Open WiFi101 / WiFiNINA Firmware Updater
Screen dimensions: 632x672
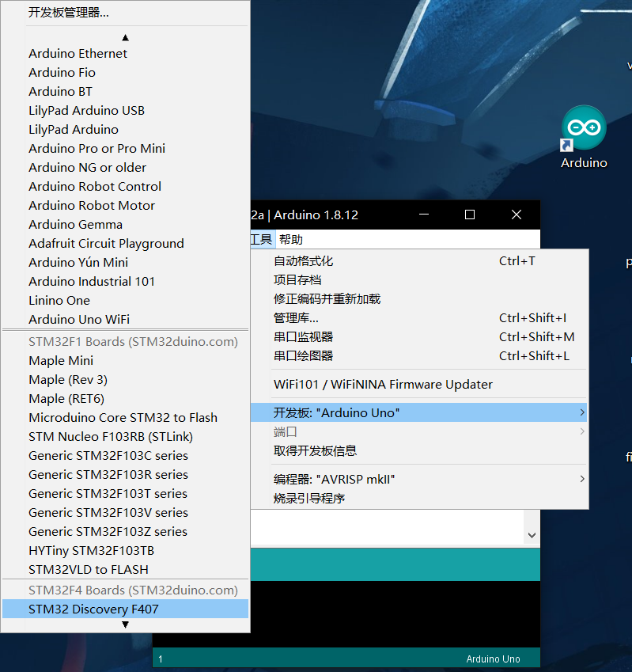click(418, 384)
